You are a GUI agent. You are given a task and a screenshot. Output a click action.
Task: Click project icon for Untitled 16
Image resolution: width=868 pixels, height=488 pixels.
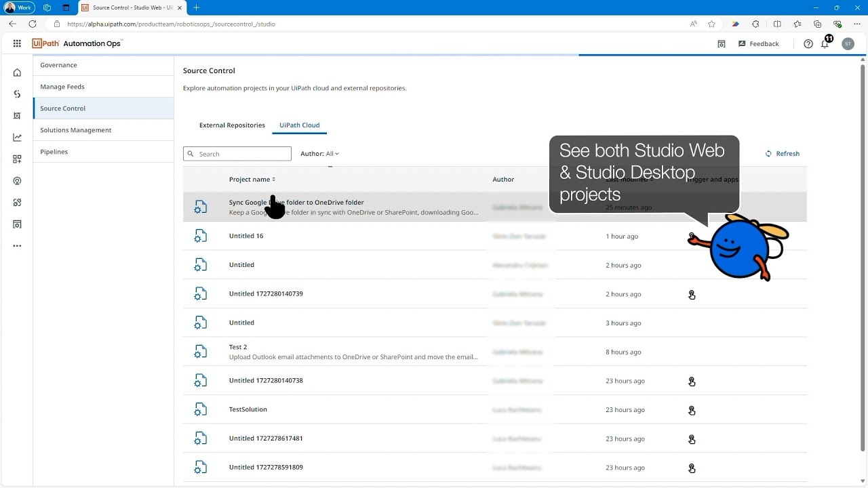(x=200, y=236)
